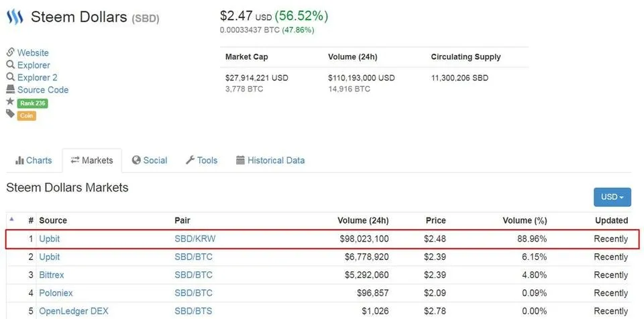
Task: Click the globe icon on Social tab
Action: 136,161
